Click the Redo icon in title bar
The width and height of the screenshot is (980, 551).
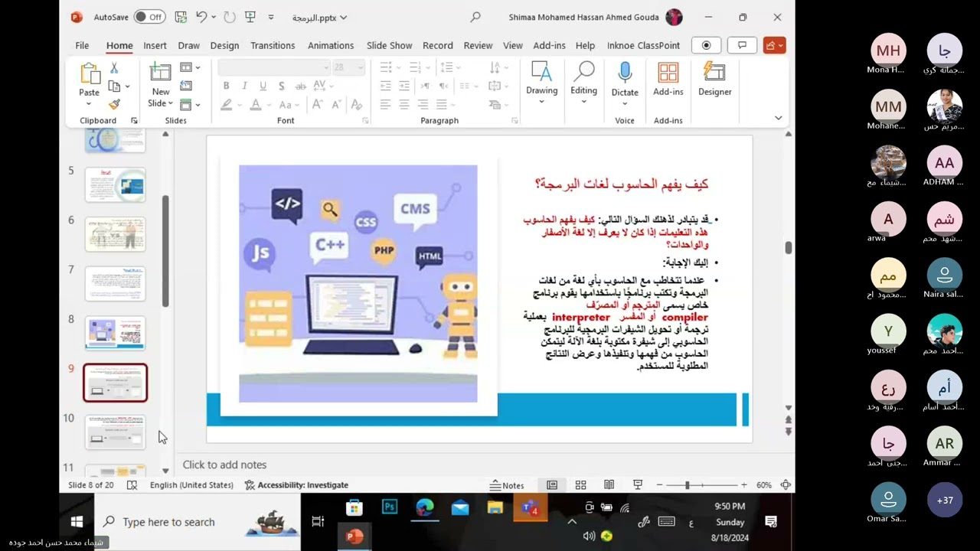pyautogui.click(x=229, y=17)
